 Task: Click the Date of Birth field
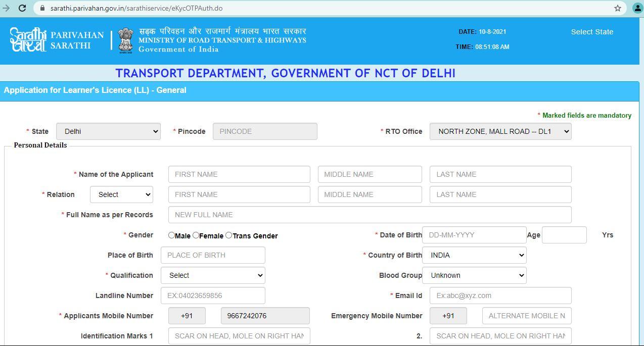pyautogui.click(x=474, y=235)
